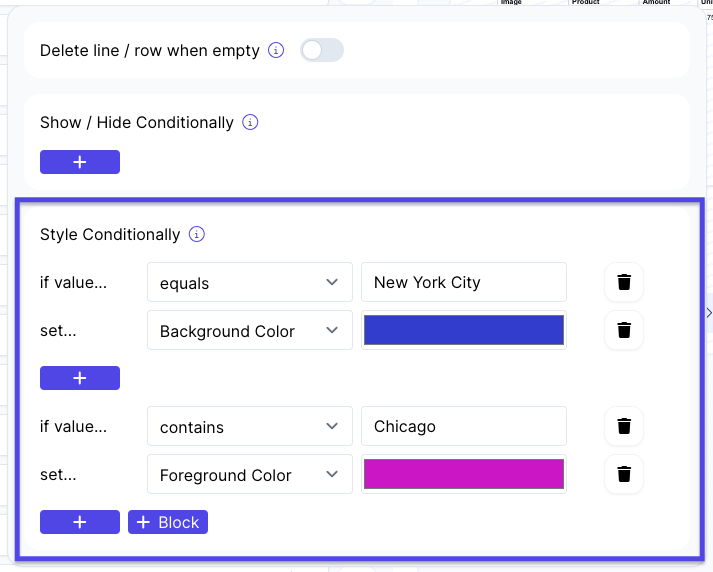Open the Foreground Color property dropdown
This screenshot has width=713, height=572.
[x=250, y=474]
